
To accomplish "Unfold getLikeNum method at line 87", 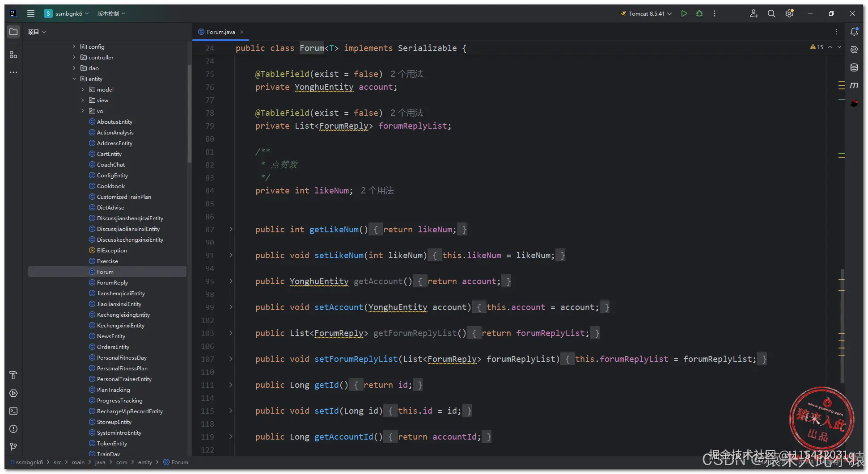I will (x=231, y=229).
